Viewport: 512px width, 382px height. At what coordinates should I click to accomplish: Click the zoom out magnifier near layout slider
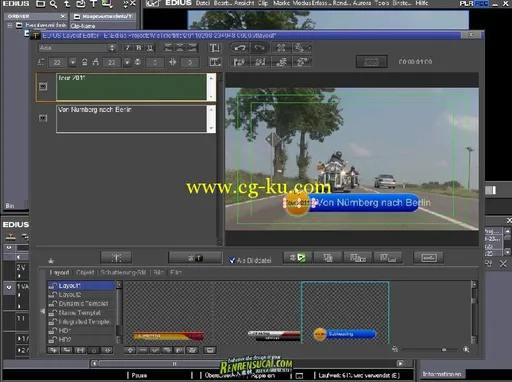click(x=395, y=349)
